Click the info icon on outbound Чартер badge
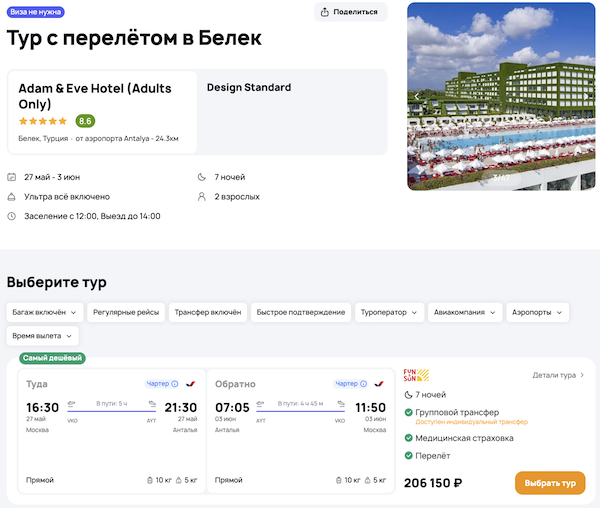The height and width of the screenshot is (508, 600). 175,383
